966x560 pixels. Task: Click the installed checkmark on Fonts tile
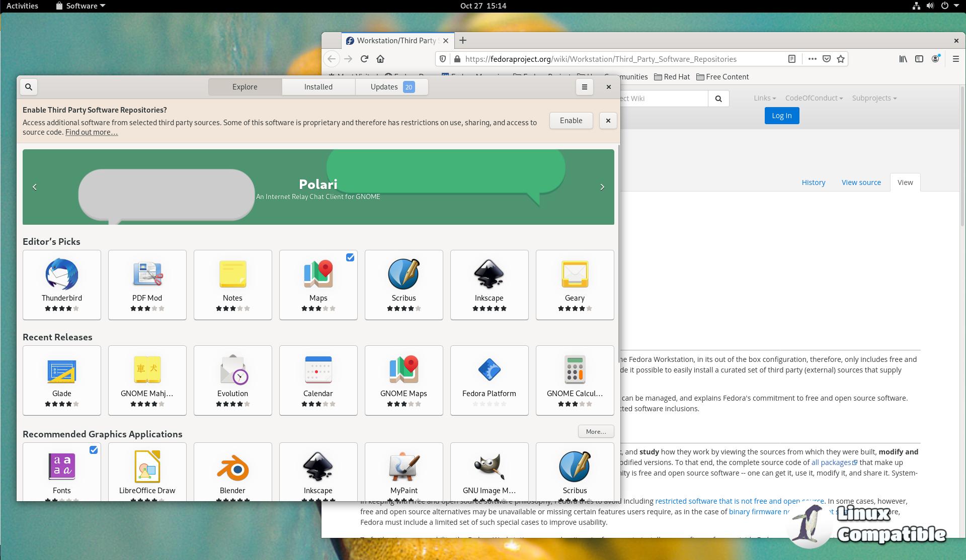(94, 450)
